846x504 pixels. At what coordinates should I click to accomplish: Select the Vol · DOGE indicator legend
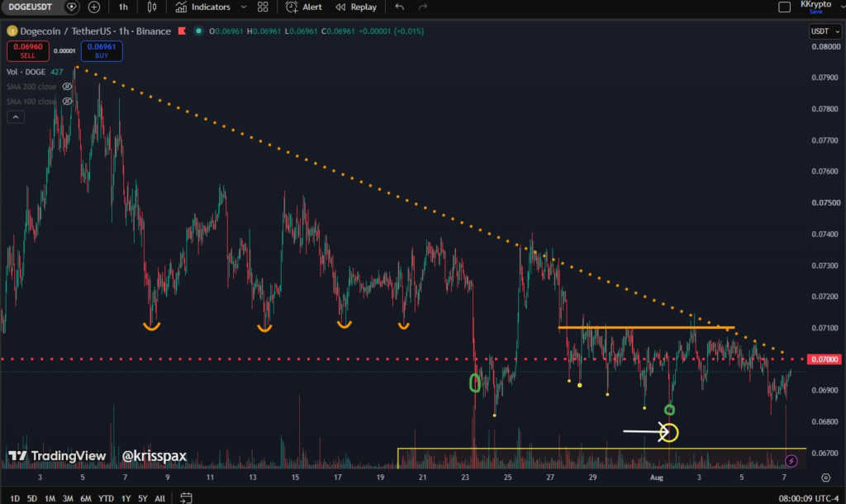point(26,72)
